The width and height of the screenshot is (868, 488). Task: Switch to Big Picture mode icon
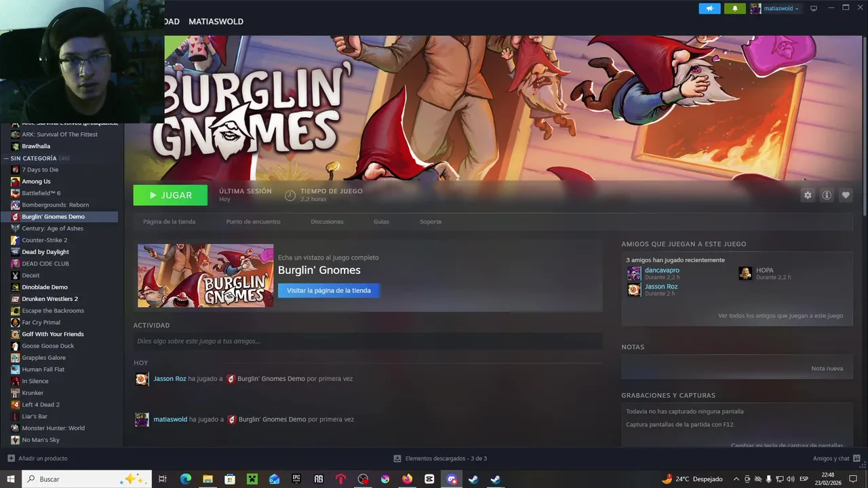click(814, 8)
